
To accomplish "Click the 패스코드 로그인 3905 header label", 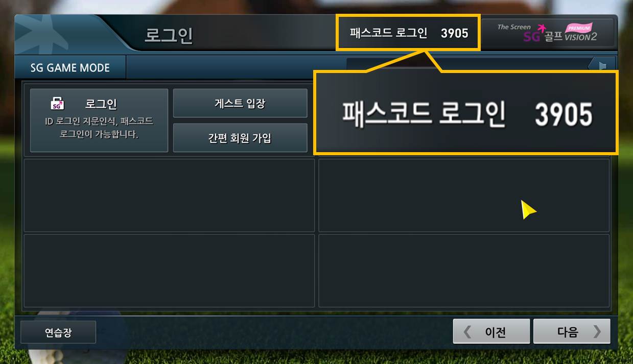I will coord(408,33).
